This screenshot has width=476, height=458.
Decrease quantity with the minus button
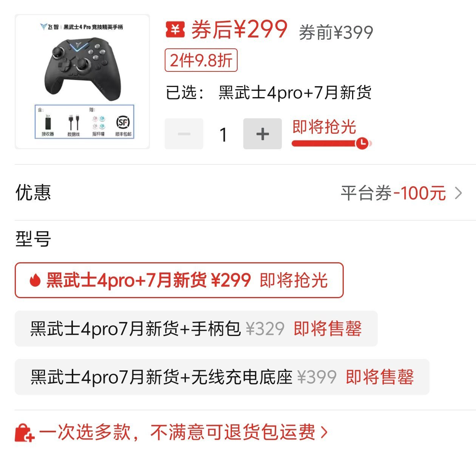click(x=184, y=134)
